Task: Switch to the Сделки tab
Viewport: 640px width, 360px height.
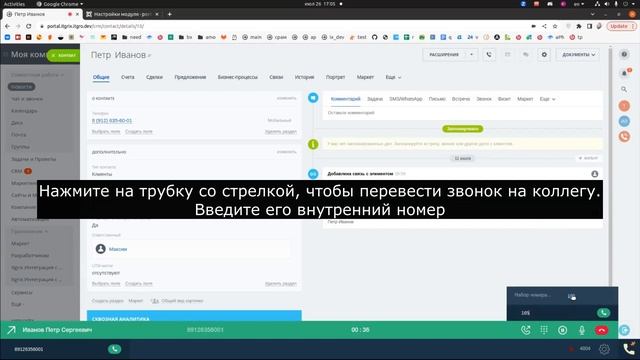Action: point(154,77)
